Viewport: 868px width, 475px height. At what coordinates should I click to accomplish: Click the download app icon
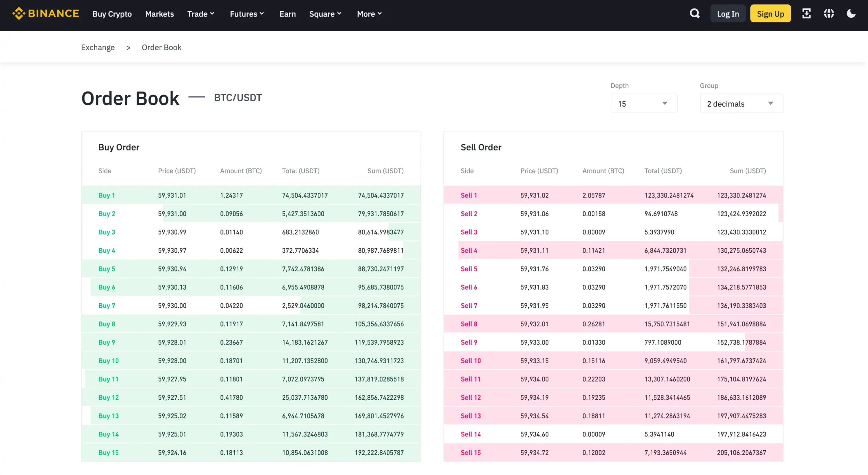point(806,14)
